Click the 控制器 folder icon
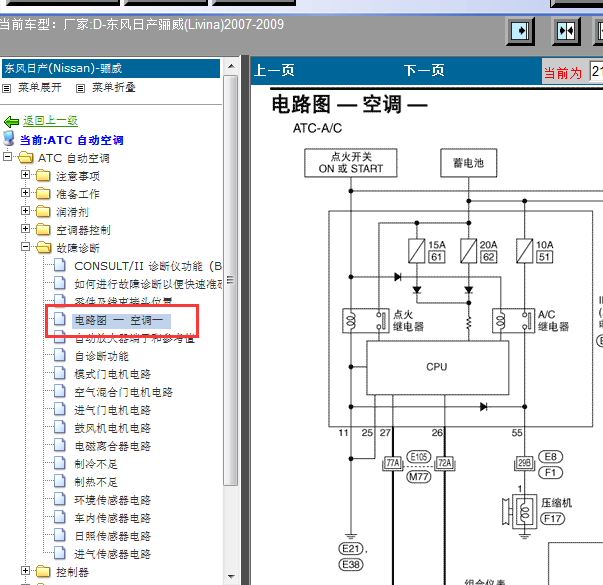The width and height of the screenshot is (603, 585). tap(43, 572)
